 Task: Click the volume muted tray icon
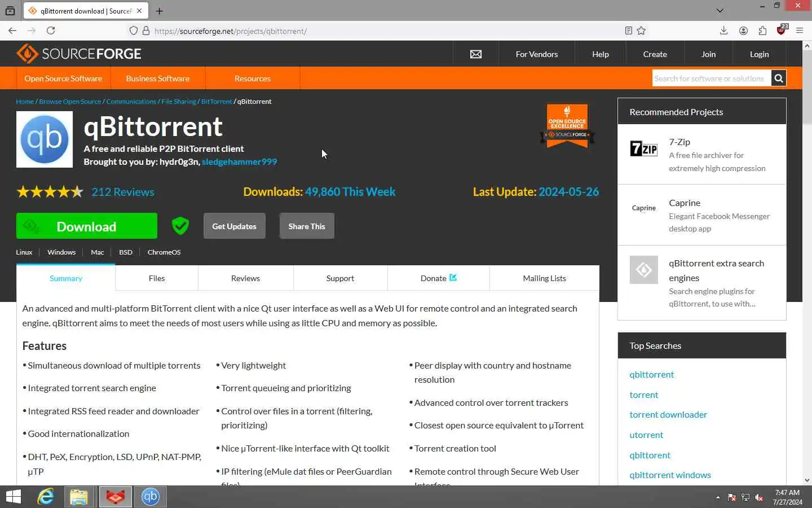759,497
